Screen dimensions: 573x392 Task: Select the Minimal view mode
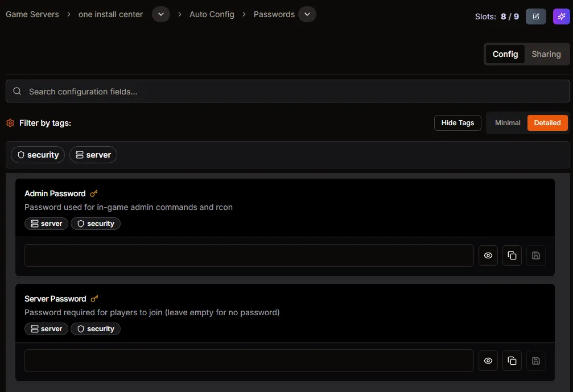click(507, 122)
